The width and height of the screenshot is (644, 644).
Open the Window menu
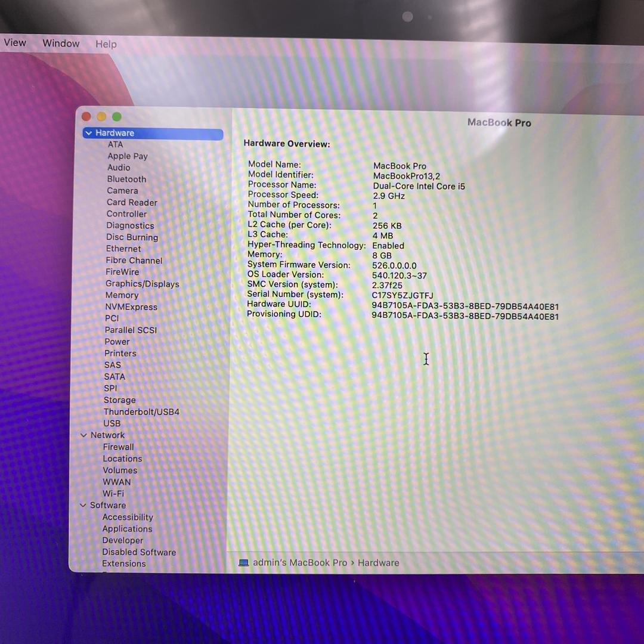tap(61, 43)
